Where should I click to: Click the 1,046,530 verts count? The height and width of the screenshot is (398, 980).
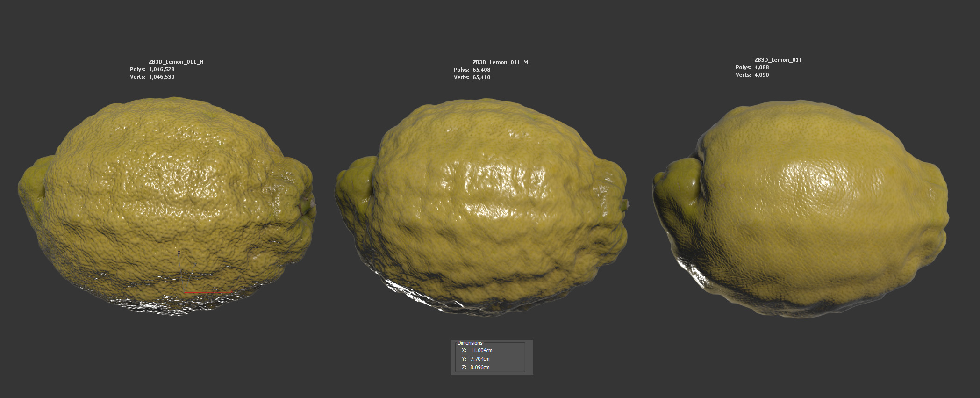click(x=161, y=77)
